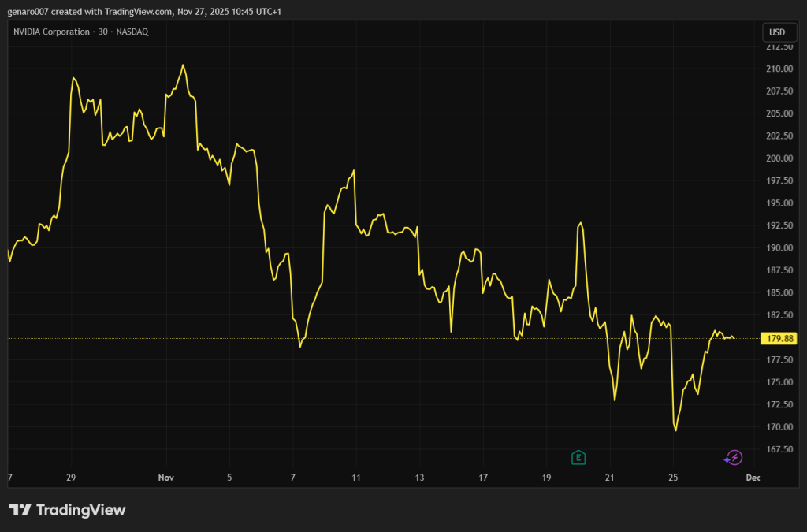Click date 13 on the time axis
The height and width of the screenshot is (532, 807).
click(x=420, y=478)
